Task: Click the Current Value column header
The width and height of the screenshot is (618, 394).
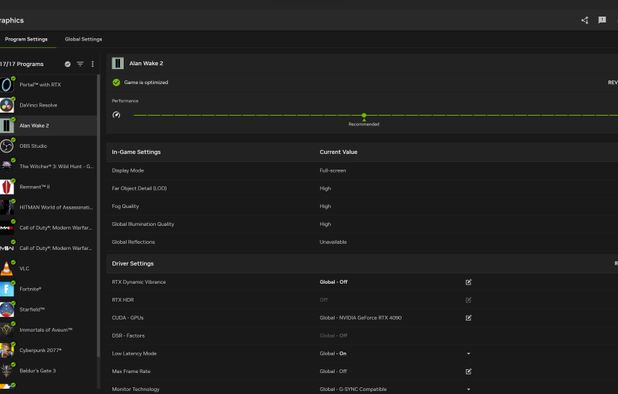Action: [338, 152]
